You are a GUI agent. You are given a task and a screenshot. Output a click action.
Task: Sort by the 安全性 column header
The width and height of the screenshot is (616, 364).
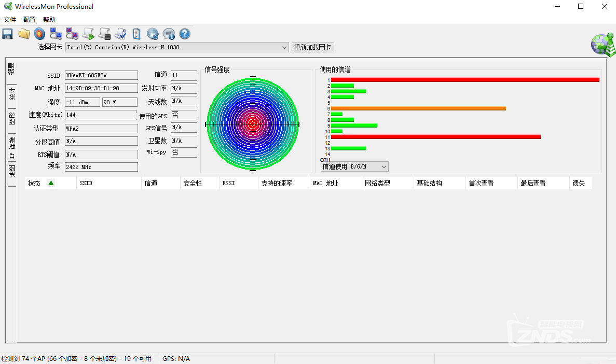(200, 183)
